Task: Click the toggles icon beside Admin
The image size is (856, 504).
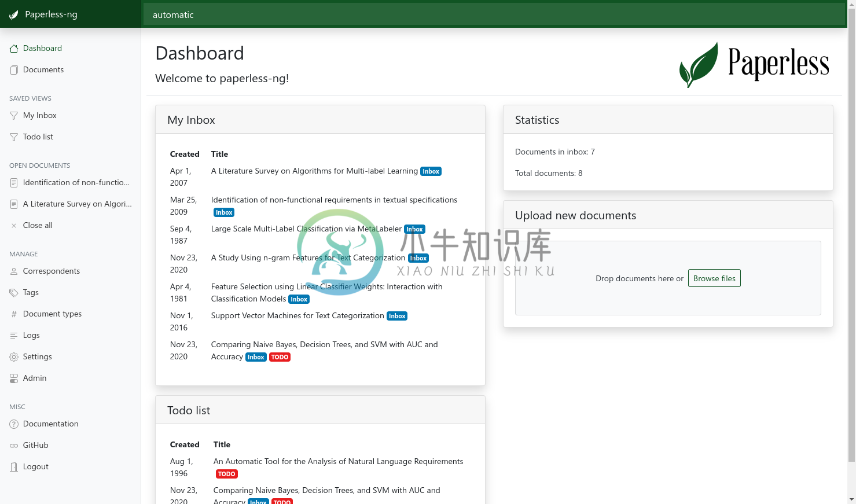Action: (x=14, y=378)
